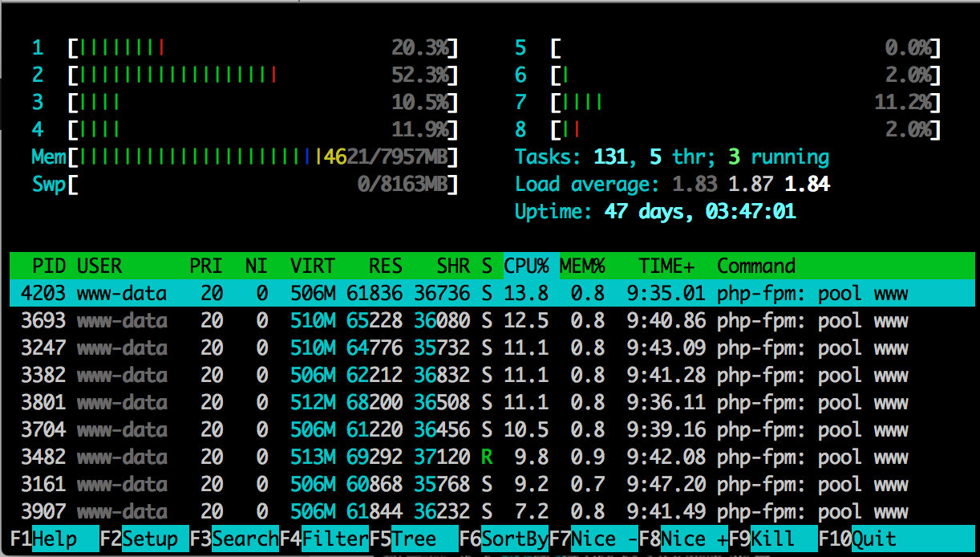This screenshot has height=557, width=980.
Task: Sort by the VIRT column header
Action: tap(313, 266)
